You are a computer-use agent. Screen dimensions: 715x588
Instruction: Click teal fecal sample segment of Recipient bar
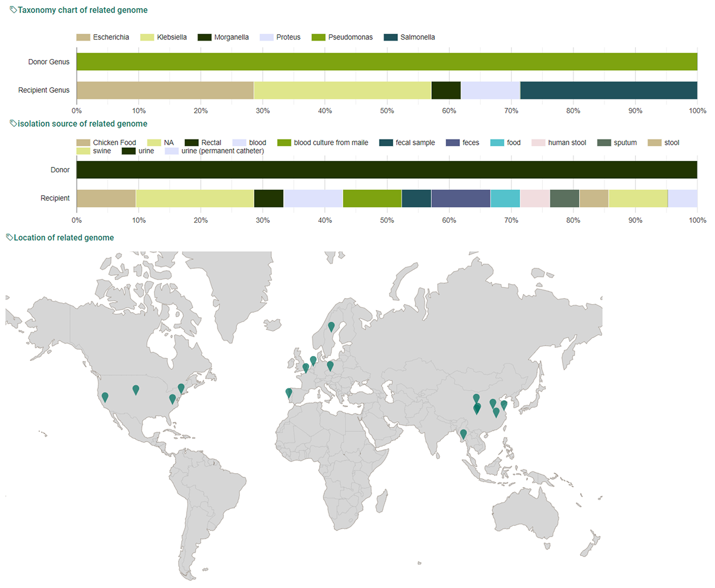click(x=417, y=198)
